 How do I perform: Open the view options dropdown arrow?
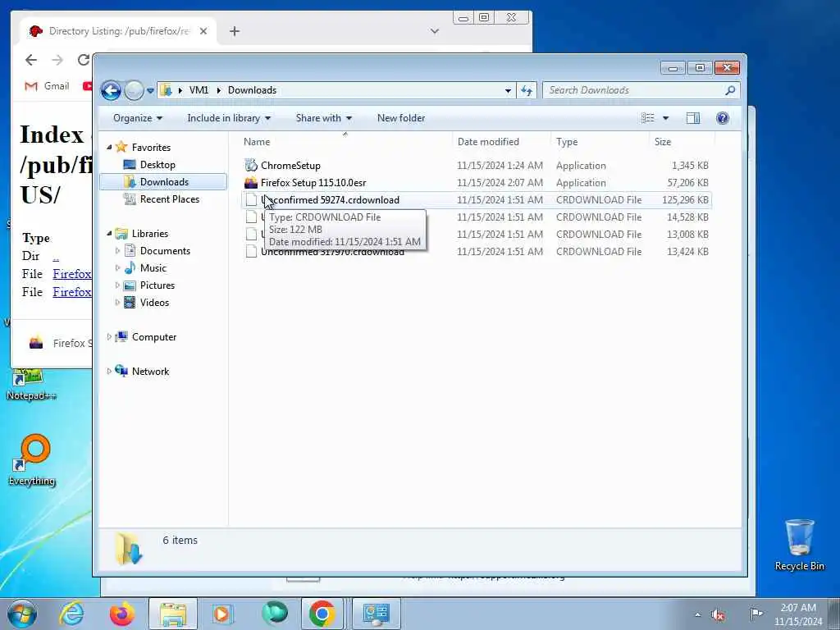click(666, 118)
